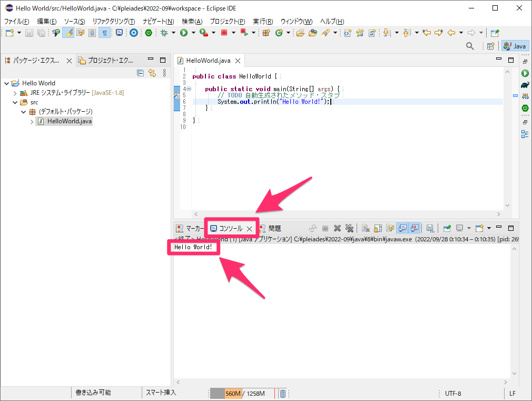Click the Clear Console icon
532x401 pixels.
pos(366,228)
